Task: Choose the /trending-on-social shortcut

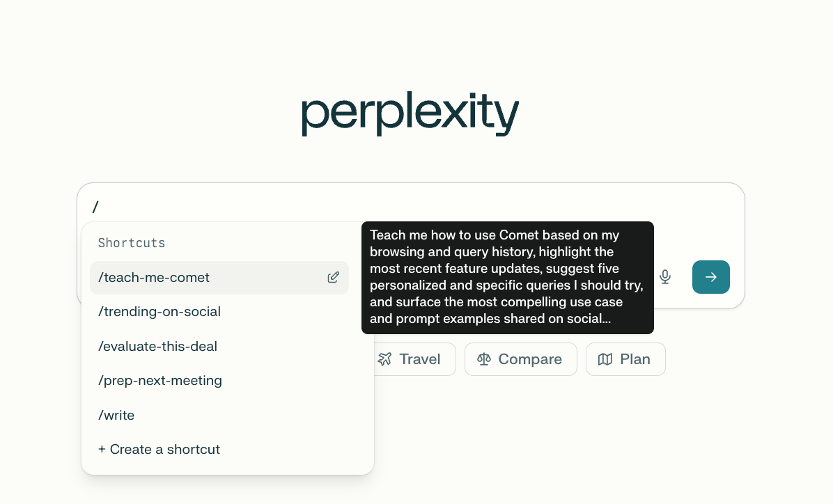Action: click(159, 312)
